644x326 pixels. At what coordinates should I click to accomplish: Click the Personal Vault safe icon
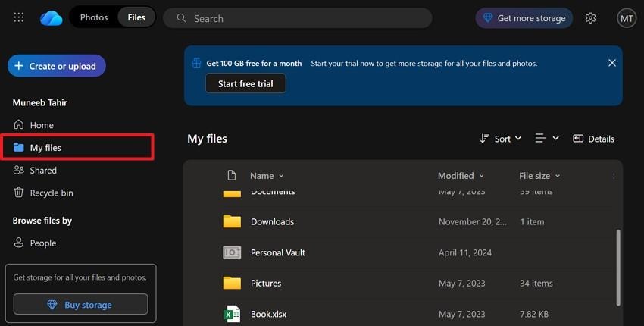click(x=232, y=252)
